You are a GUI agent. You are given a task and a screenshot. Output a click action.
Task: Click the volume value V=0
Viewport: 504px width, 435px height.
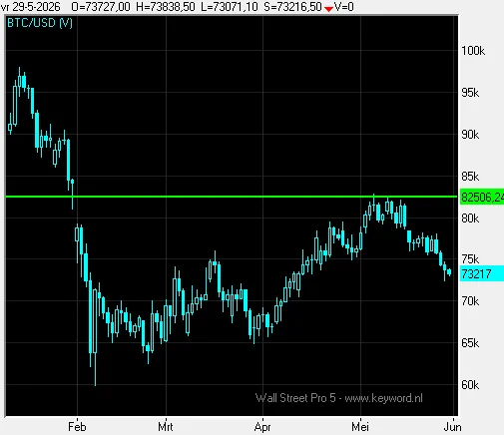344,7
